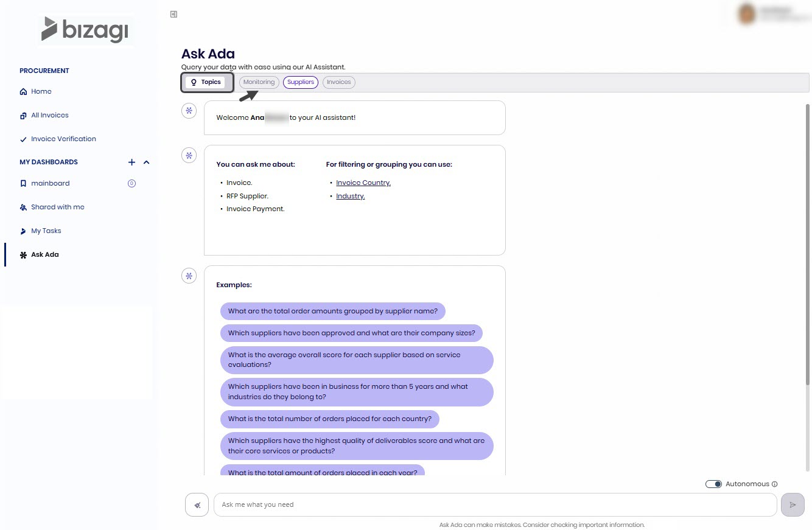The height and width of the screenshot is (530, 812).
Task: Choose example about total orders per country
Action: tap(329, 419)
